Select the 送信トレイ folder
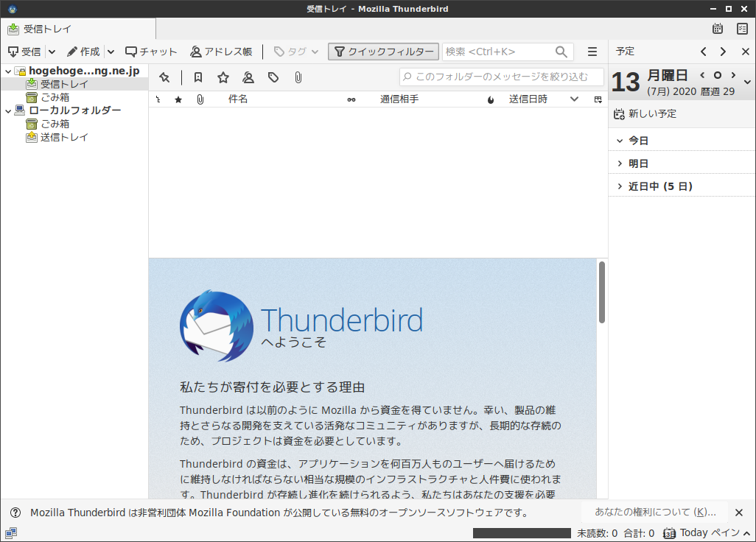756x542 pixels. click(x=64, y=137)
